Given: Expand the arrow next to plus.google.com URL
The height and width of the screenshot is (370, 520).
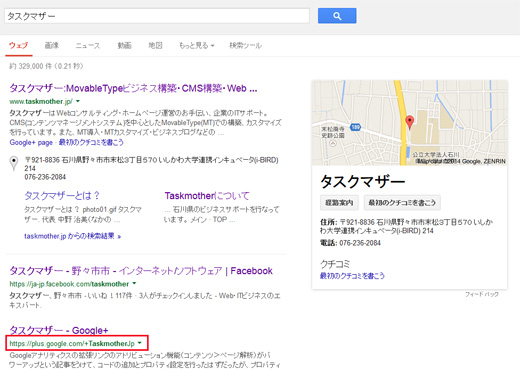Looking at the screenshot, I should [139, 343].
